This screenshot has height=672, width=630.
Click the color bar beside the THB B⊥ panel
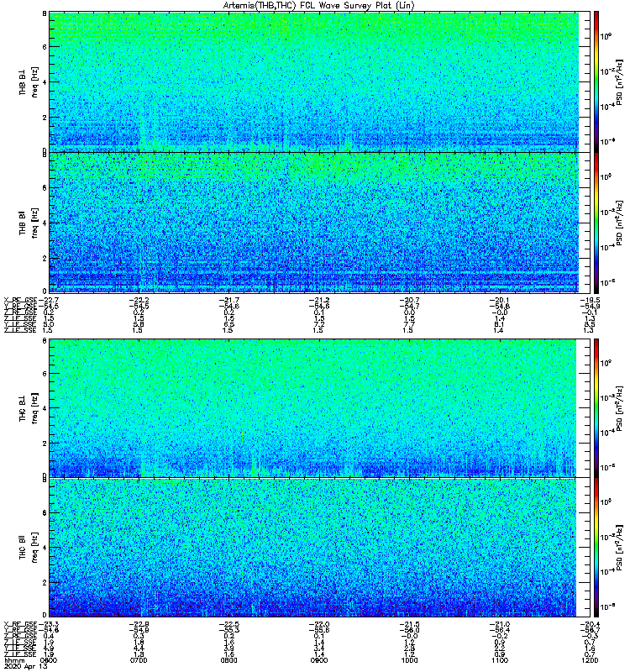[596, 81]
